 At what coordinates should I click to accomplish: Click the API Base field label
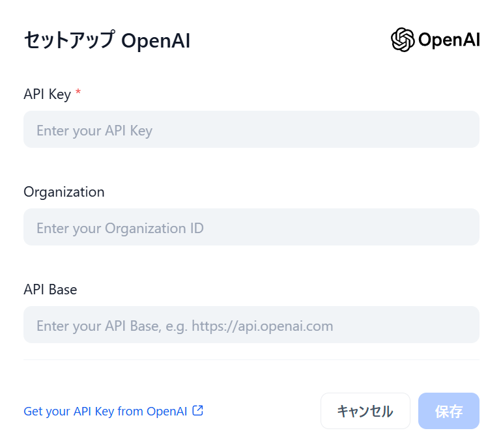click(50, 290)
